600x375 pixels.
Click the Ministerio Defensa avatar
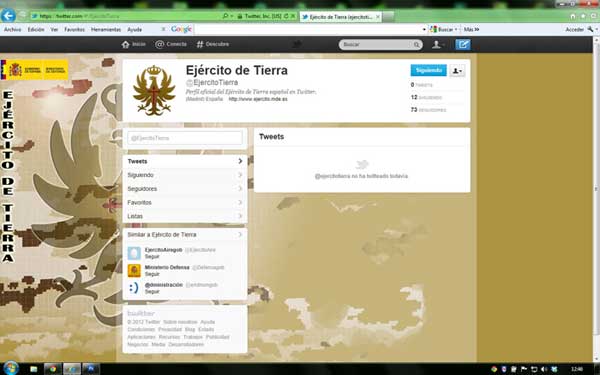pos(134,271)
